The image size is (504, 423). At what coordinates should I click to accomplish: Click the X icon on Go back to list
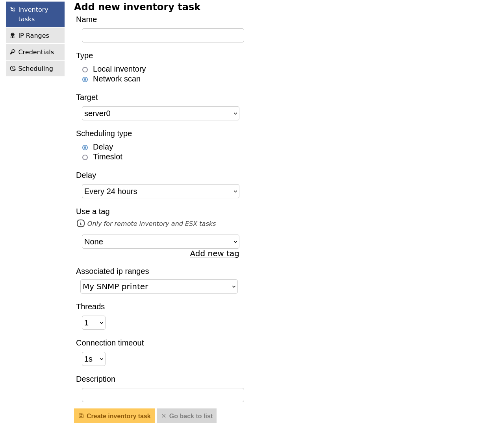coord(164,416)
